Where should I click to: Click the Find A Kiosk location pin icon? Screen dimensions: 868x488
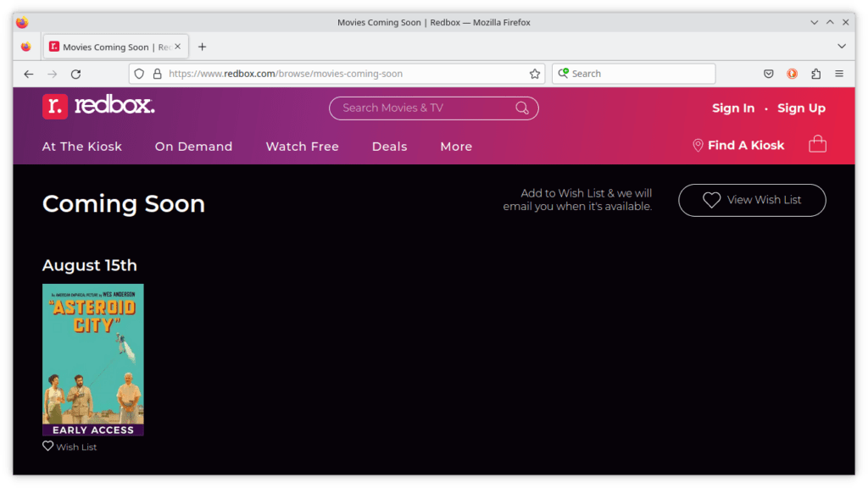(x=698, y=146)
